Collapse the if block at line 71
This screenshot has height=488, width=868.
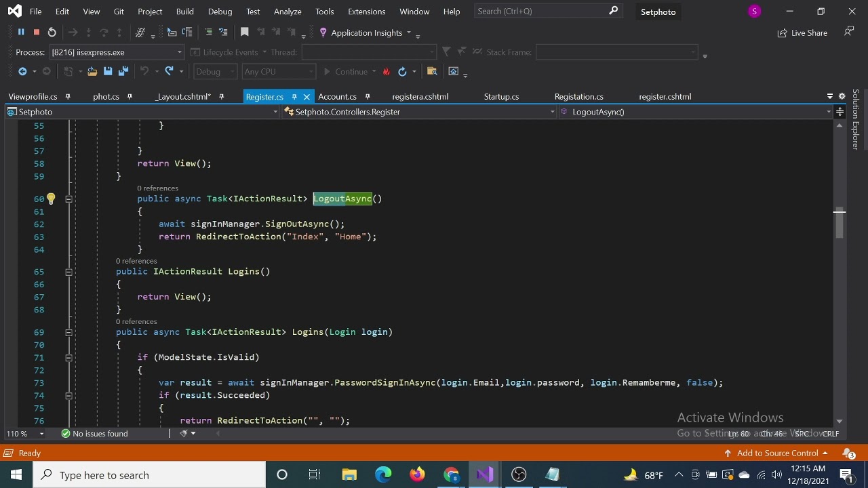pos(68,358)
